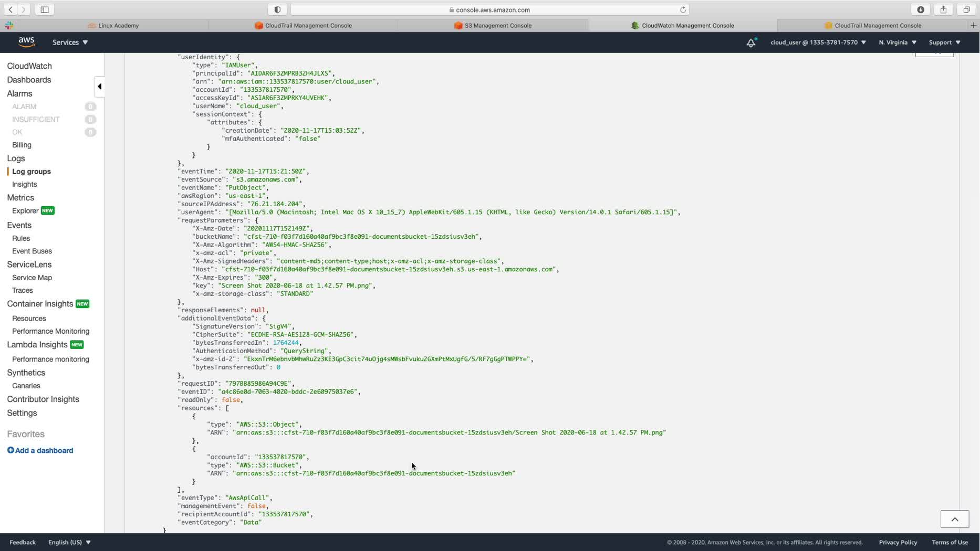
Task: Go forward with Safari's forward arrow
Action: click(23, 9)
